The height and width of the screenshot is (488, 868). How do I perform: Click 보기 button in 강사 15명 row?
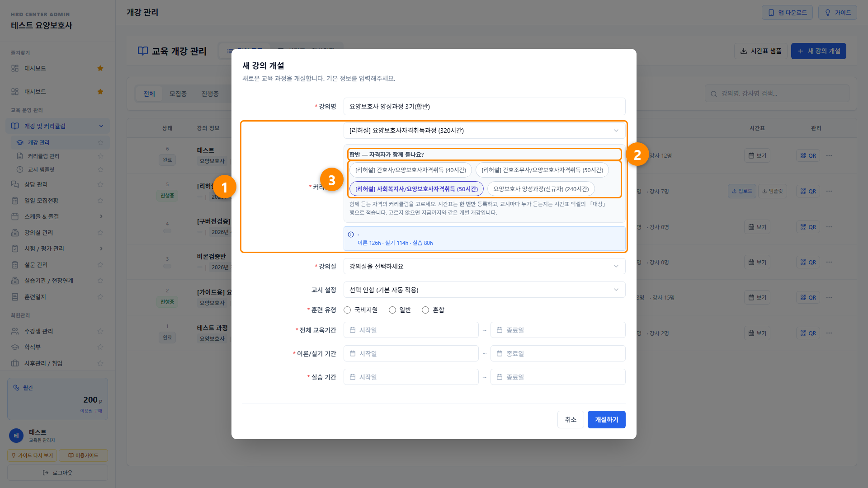pos(757,297)
